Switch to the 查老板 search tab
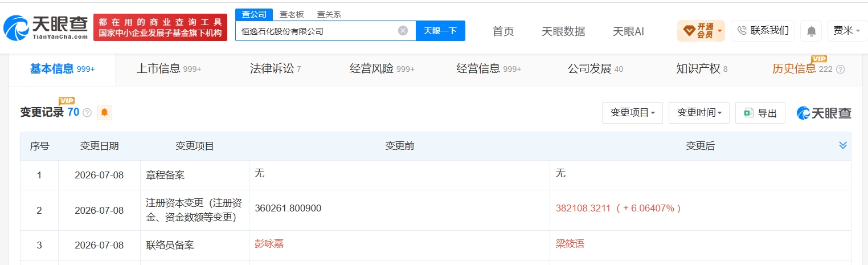 coord(291,15)
